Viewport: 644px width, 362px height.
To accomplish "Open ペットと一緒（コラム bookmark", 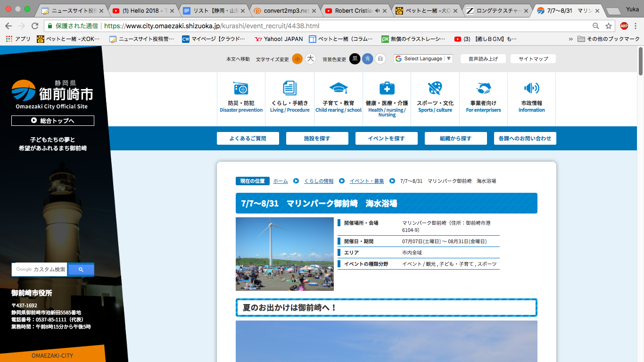I will tap(341, 39).
